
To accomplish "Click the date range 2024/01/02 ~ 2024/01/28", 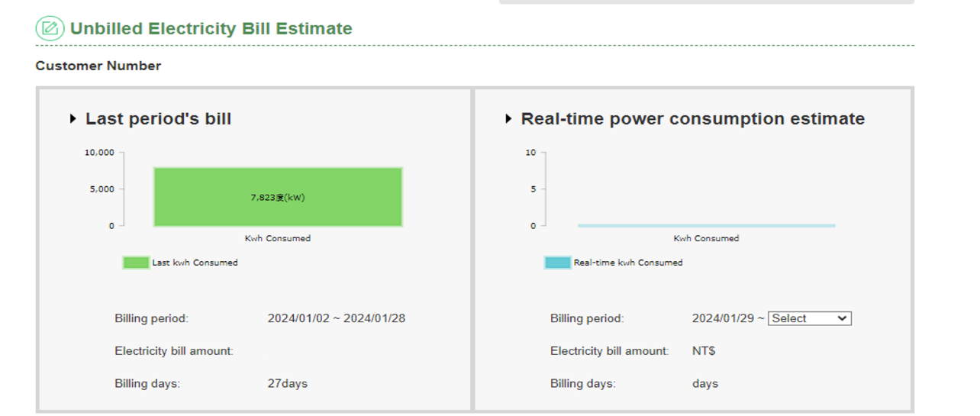I will pyautogui.click(x=337, y=318).
